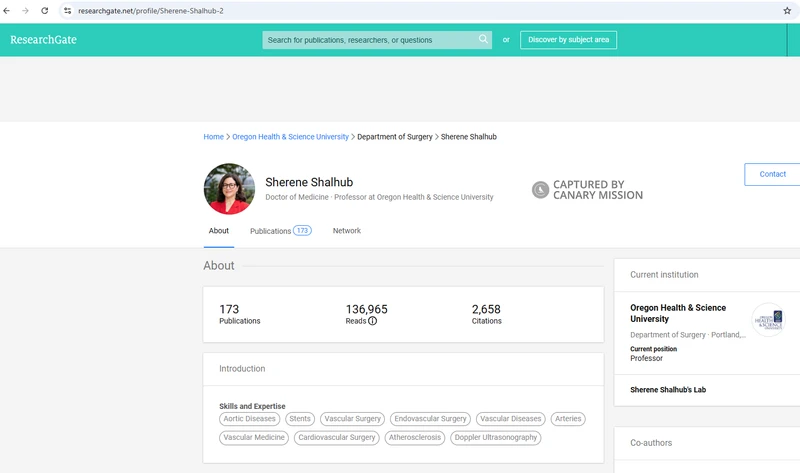
Task: Click Sherene Shalhub breadcrumb text
Action: (469, 137)
